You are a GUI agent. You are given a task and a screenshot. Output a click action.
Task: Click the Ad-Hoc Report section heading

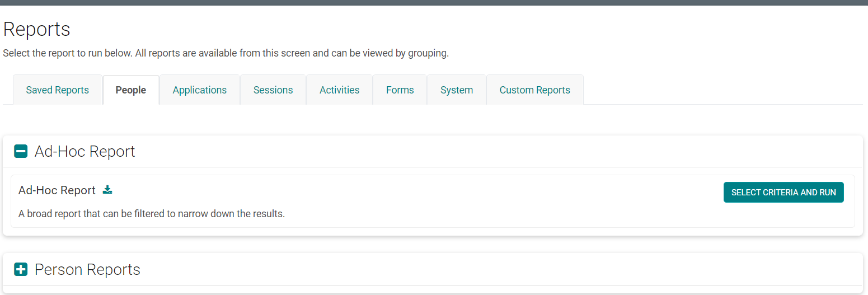pyautogui.click(x=85, y=152)
